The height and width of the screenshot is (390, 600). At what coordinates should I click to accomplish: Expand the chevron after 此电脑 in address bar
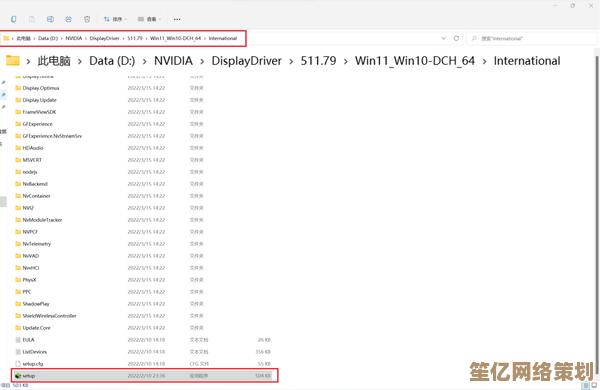pyautogui.click(x=34, y=38)
